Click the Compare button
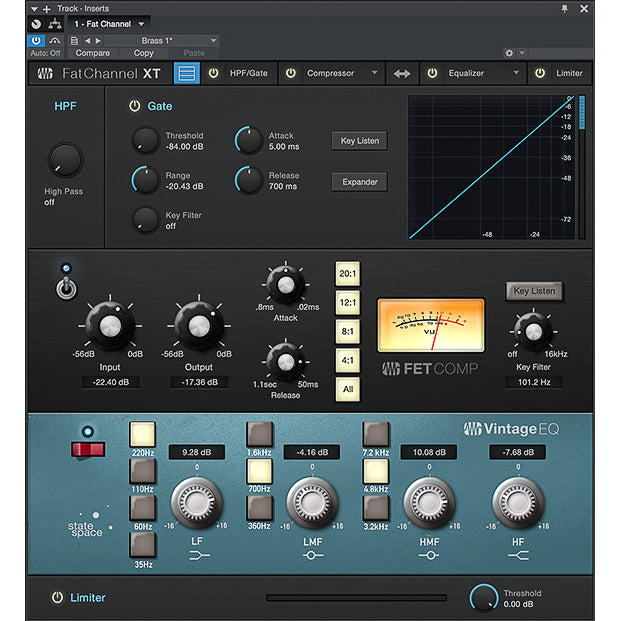 (93, 53)
